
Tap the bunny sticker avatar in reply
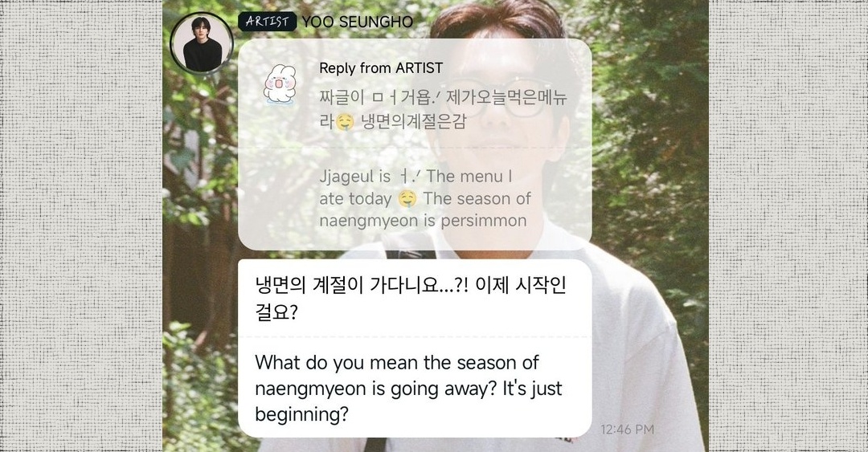(x=280, y=84)
